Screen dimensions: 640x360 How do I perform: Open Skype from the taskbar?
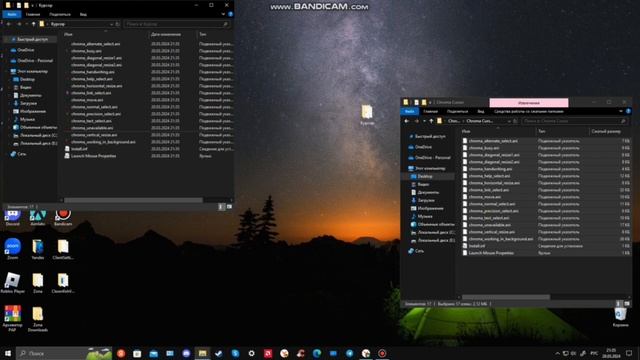(x=235, y=353)
